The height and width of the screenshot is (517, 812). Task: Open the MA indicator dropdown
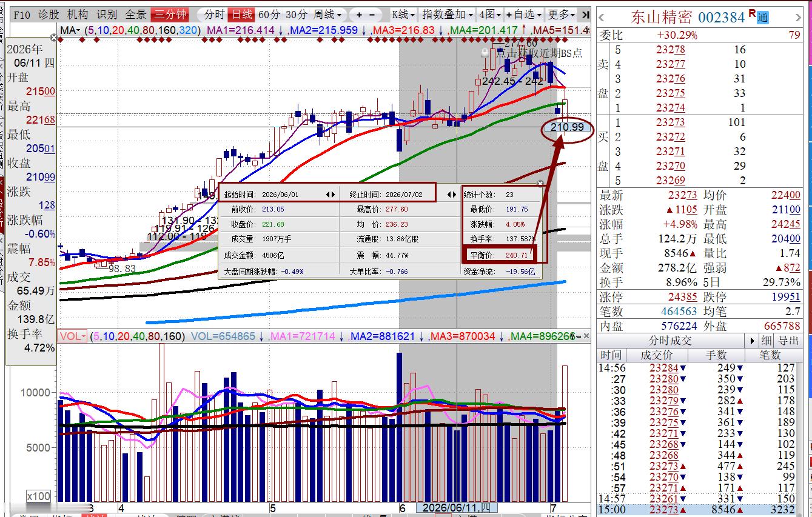[70, 30]
